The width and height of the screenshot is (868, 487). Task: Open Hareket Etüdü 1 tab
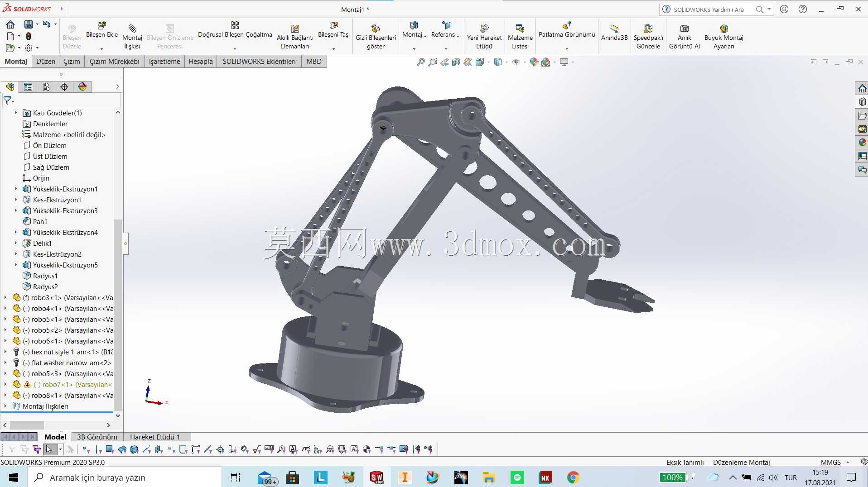(x=155, y=437)
